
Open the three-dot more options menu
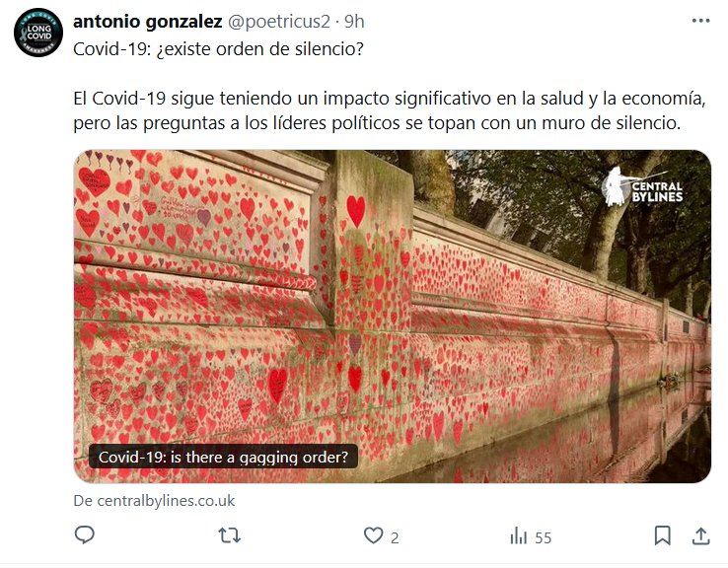pyautogui.click(x=700, y=21)
